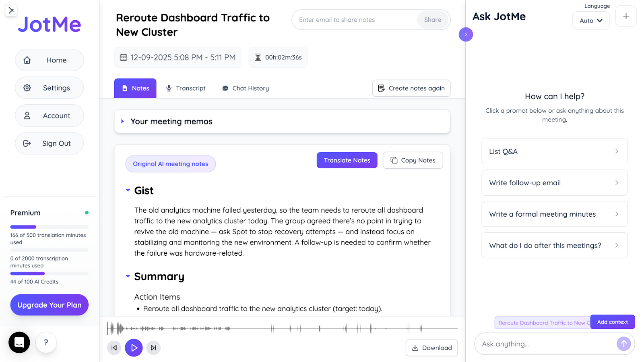Click 'How can I help?' heading
Viewport: 644px width, 362px height.
pyautogui.click(x=555, y=96)
